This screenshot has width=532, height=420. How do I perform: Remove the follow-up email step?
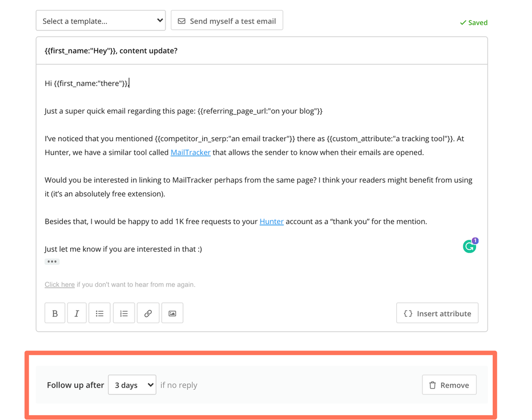point(449,384)
